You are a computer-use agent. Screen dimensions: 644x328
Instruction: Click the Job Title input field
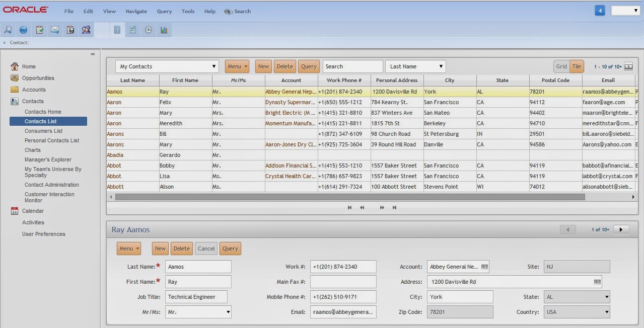point(196,297)
